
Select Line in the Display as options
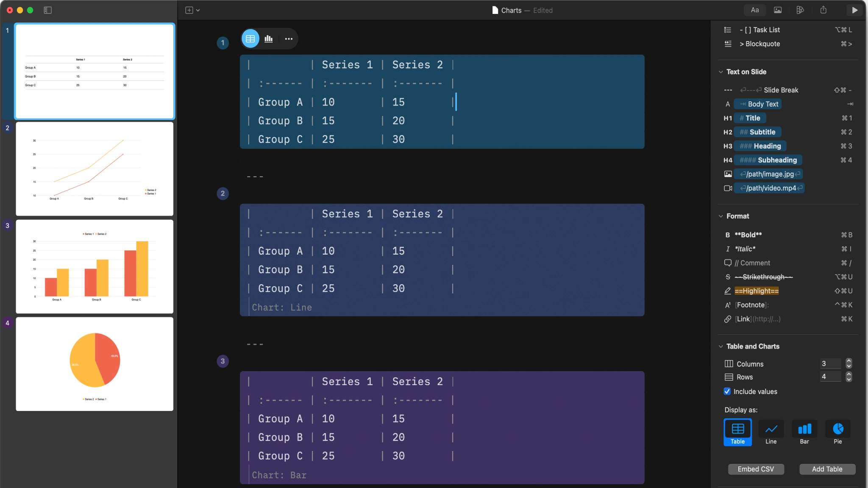pos(771,432)
